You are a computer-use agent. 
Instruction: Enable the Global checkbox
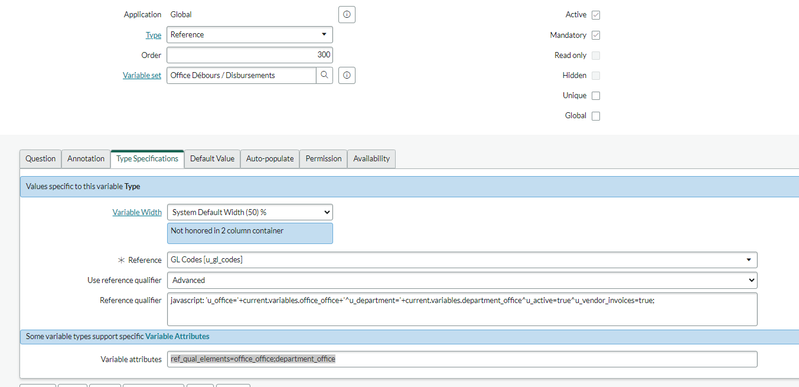[596, 116]
